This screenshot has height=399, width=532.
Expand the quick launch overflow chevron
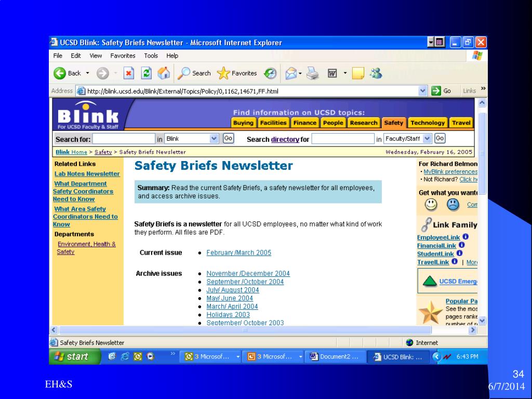(x=172, y=353)
